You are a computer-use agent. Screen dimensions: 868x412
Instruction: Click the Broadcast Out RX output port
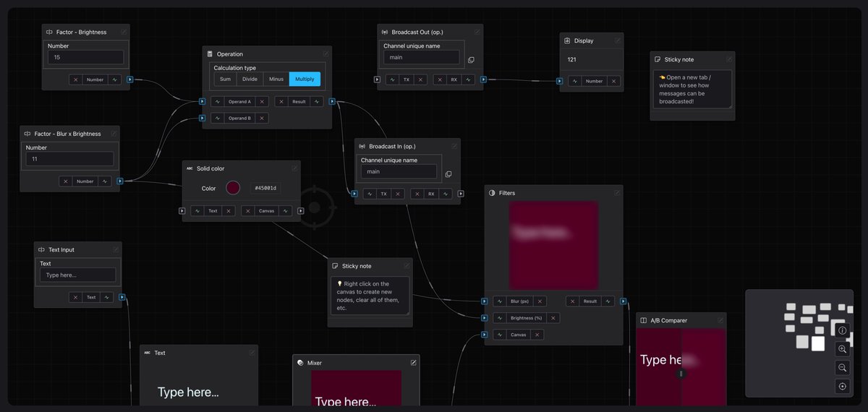pyautogui.click(x=482, y=80)
